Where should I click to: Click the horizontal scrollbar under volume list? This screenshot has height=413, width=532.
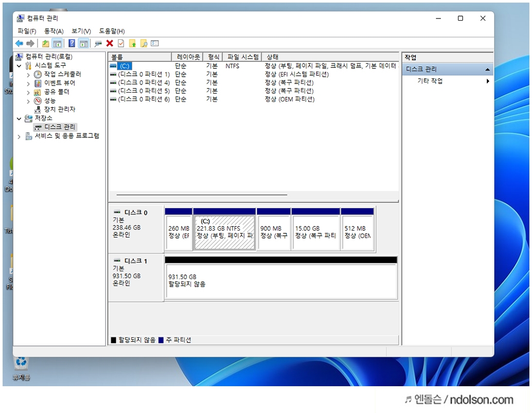pyautogui.click(x=202, y=195)
